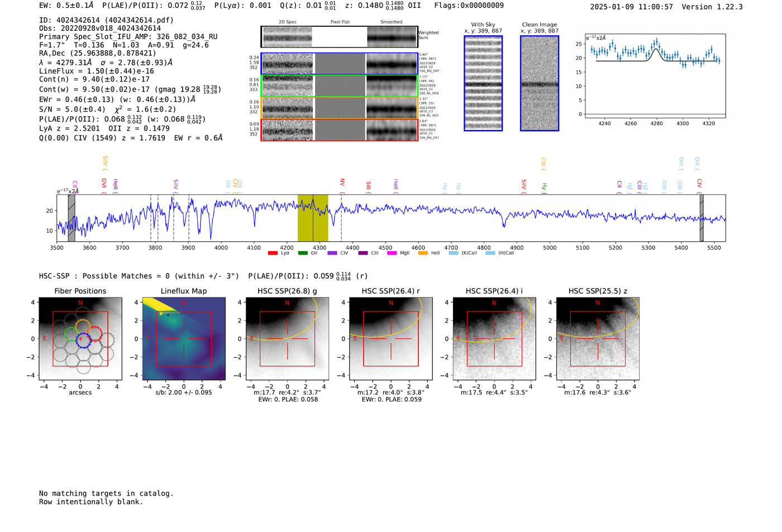This screenshot has height=532, width=782.
Task: Open the Lineflux Map image
Action: pyautogui.click(x=184, y=339)
